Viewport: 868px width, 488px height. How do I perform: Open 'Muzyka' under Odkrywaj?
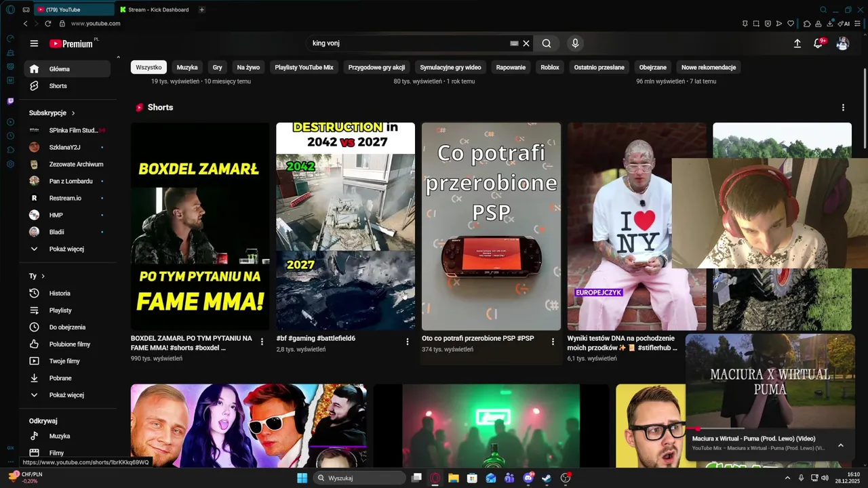(x=67, y=436)
